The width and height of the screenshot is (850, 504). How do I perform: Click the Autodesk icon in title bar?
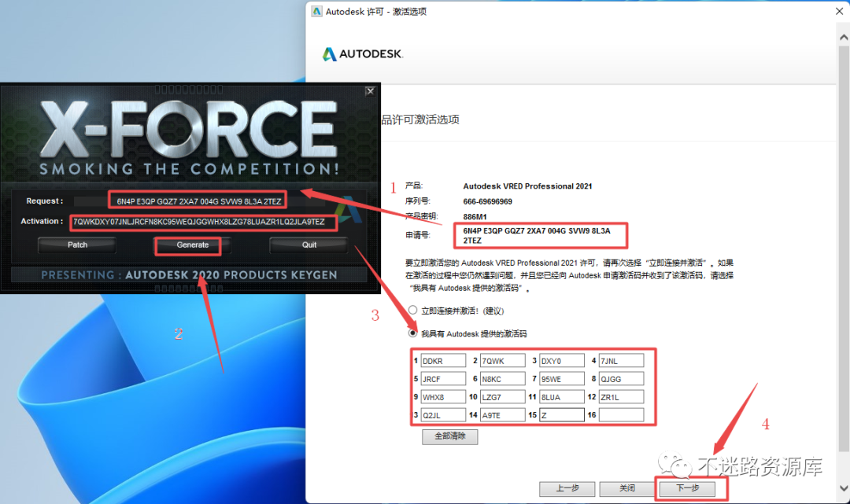316,11
